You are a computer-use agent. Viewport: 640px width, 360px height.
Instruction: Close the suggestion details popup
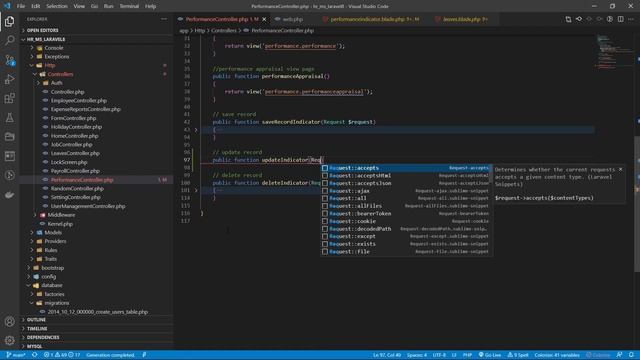[x=620, y=169]
